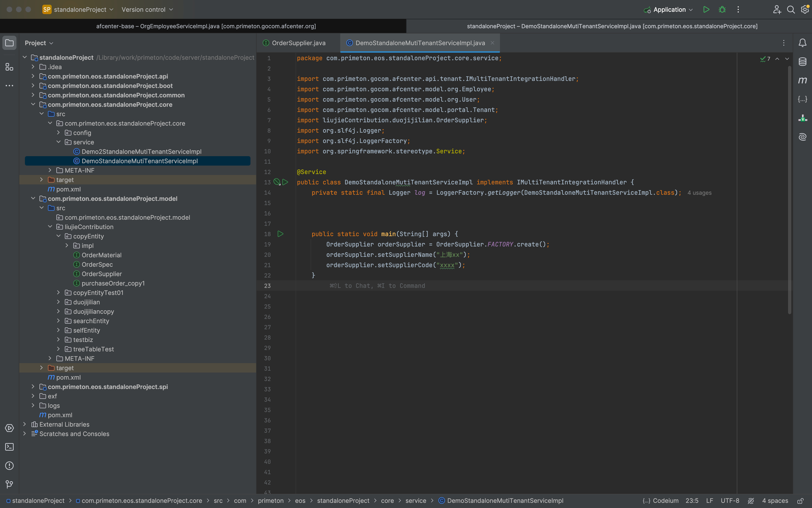Open Project view selector dropdown

[39, 43]
